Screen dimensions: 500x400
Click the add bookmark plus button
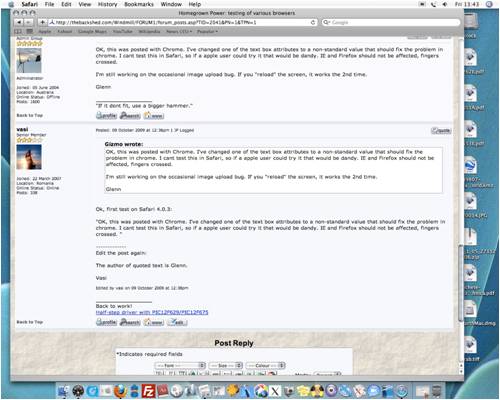click(42, 22)
